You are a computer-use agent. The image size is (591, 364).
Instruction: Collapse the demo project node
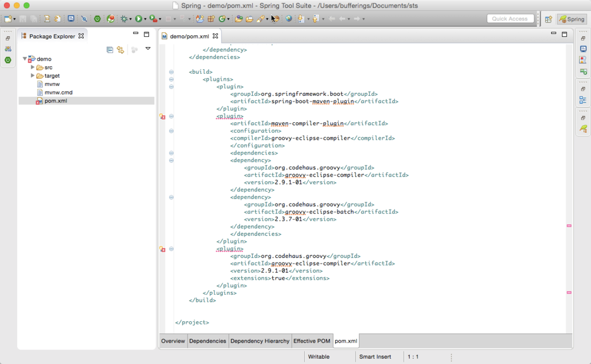click(25, 58)
